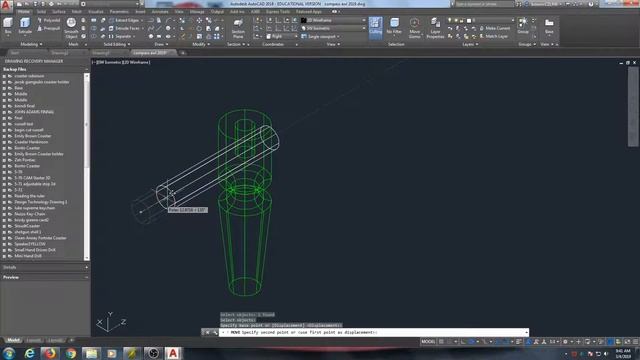Screen dimensions: 640x360
Task: Select 'JOHN ADAMS FINNAL' backup file
Action: click(x=34, y=112)
